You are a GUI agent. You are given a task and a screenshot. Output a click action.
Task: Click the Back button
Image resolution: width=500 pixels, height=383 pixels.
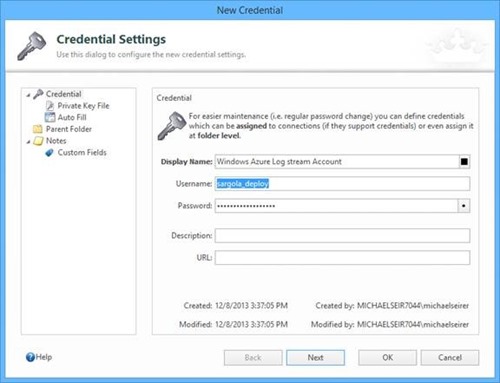[253, 358]
